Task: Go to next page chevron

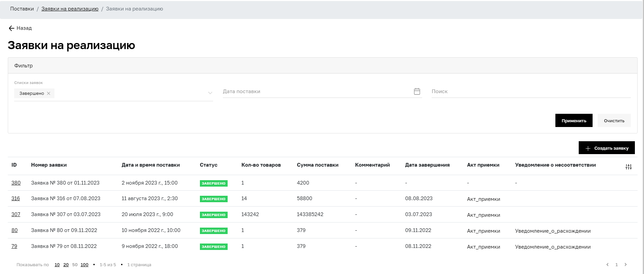Action: point(626,265)
